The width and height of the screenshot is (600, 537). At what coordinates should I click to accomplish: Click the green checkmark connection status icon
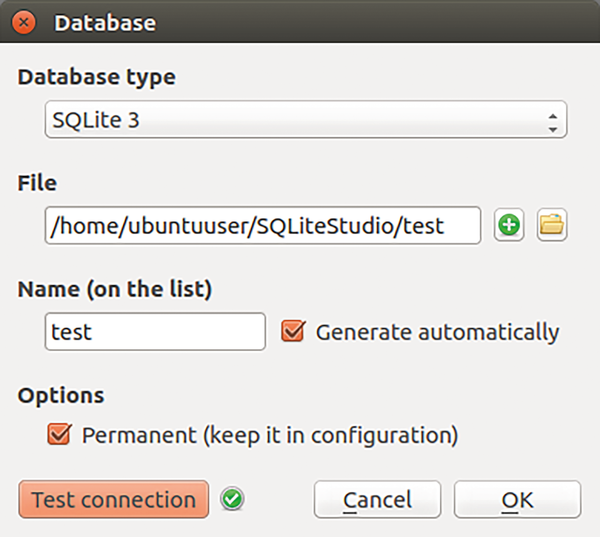click(232, 499)
